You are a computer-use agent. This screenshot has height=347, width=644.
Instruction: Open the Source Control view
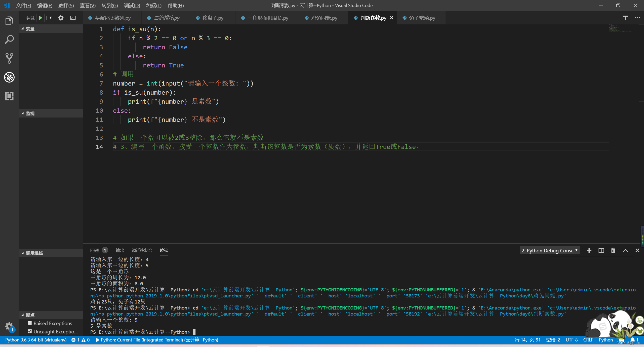(9, 58)
